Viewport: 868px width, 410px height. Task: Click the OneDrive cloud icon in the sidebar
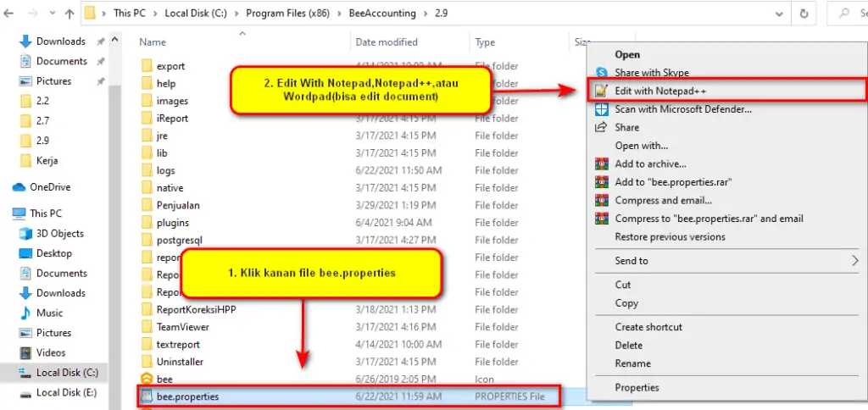pyautogui.click(x=19, y=187)
